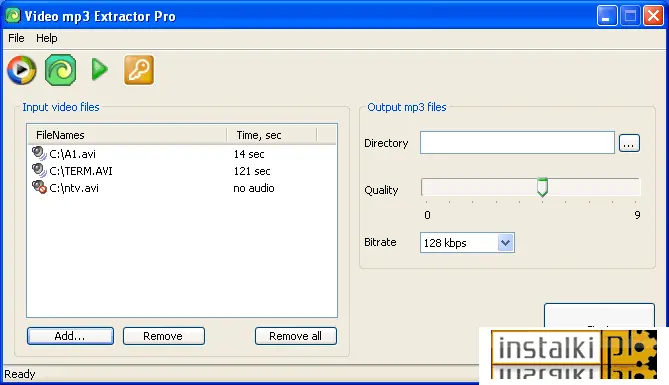Click the "121 sec" time cell
This screenshot has width=669, height=385.
tap(252, 171)
